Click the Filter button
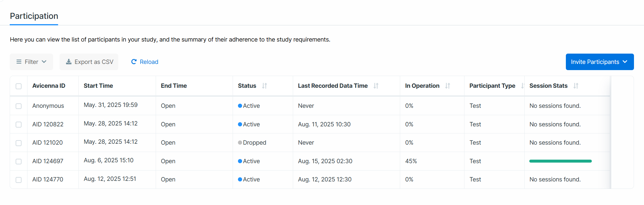The width and height of the screenshot is (644, 205). 32,62
